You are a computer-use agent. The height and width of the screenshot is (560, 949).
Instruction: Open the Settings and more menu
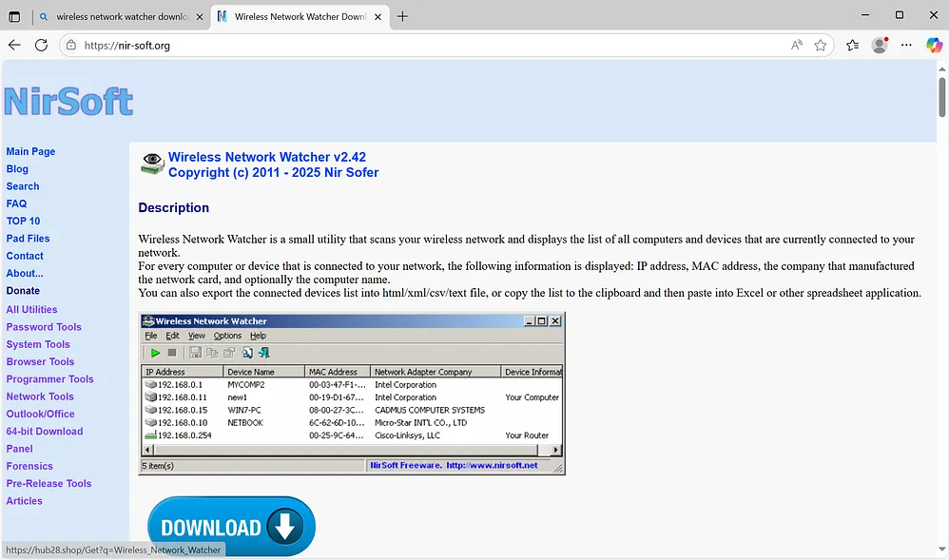coord(906,44)
